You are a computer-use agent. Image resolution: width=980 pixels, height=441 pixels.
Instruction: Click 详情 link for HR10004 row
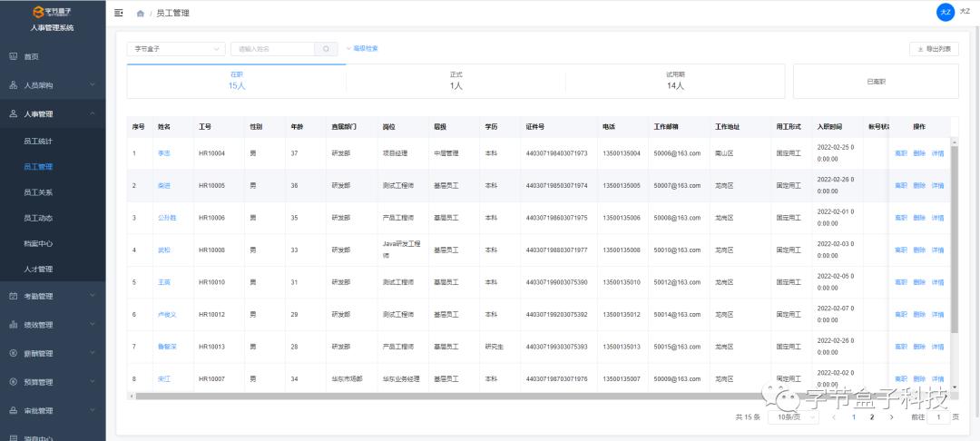point(937,153)
